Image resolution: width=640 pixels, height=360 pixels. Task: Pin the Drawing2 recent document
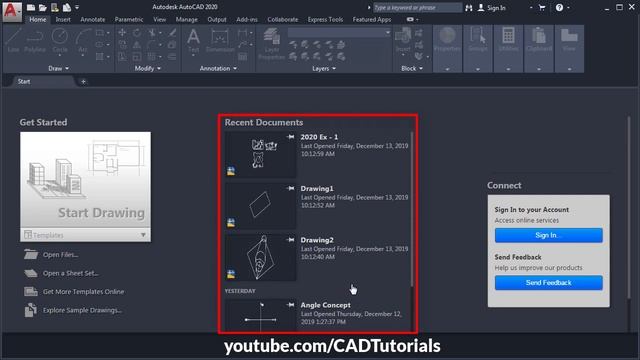(291, 240)
